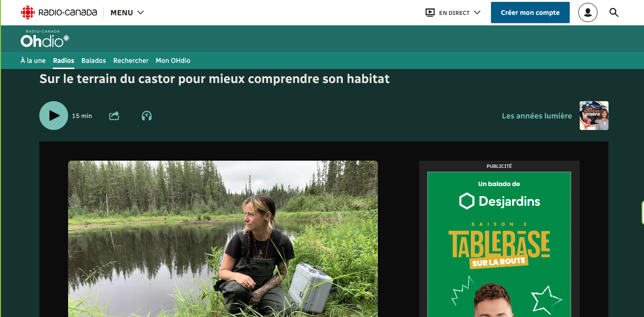
Task: Play the 15 min audio segment
Action: (x=54, y=116)
